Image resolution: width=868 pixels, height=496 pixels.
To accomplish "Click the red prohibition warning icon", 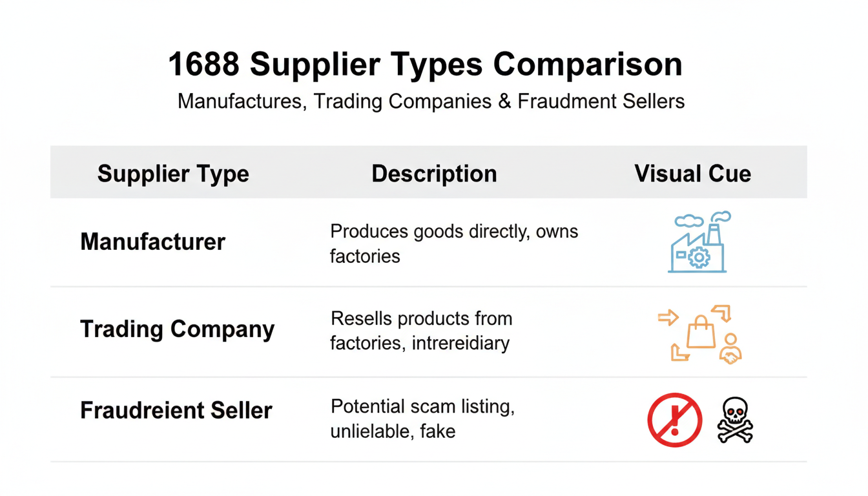I will (x=674, y=420).
